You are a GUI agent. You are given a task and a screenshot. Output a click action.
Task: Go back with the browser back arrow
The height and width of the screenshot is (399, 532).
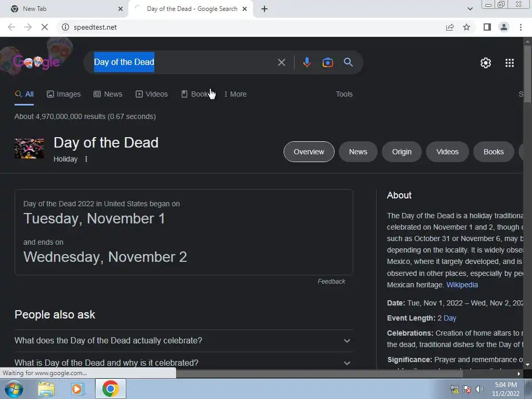pos(11,27)
